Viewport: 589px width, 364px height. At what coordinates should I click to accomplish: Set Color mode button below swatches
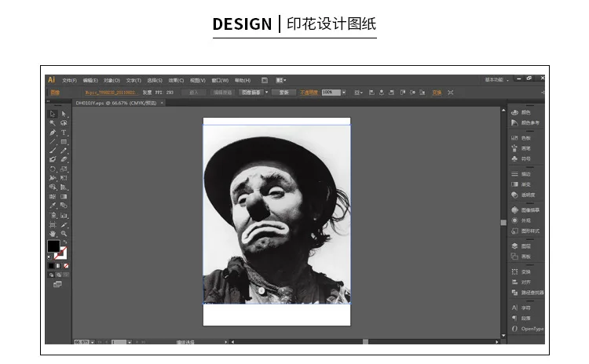(52, 266)
